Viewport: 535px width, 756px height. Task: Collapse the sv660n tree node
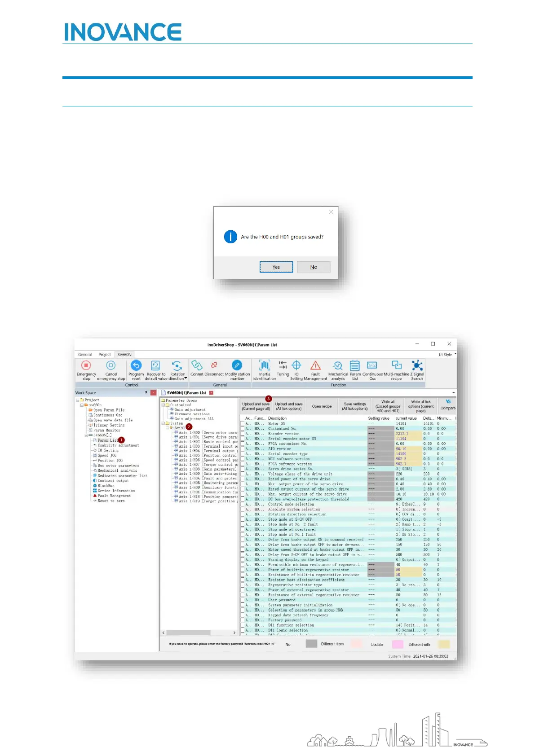pyautogui.click(x=82, y=405)
